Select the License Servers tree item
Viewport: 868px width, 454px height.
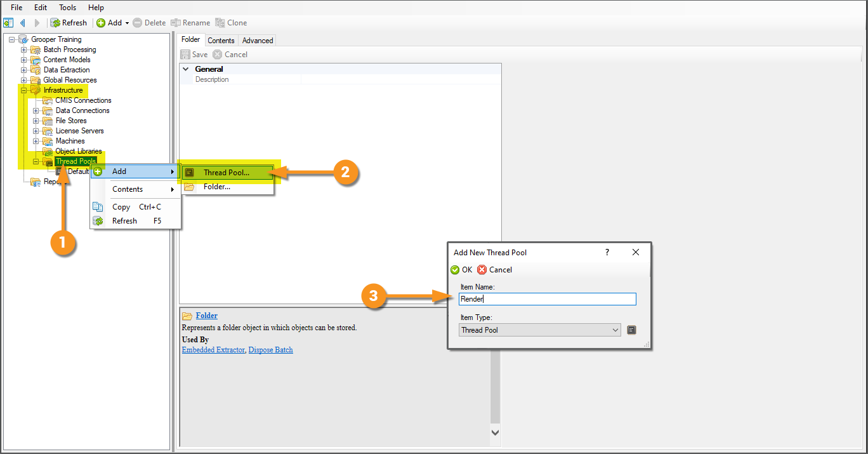(x=79, y=131)
